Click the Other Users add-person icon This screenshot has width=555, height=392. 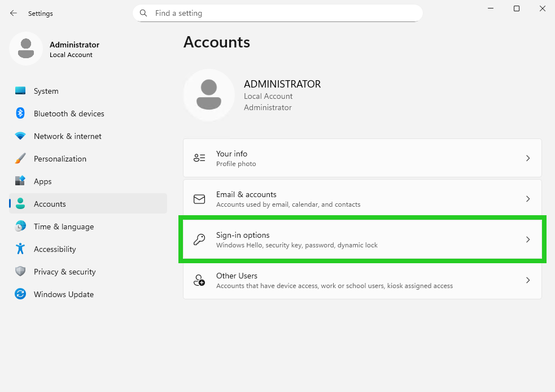coord(199,280)
